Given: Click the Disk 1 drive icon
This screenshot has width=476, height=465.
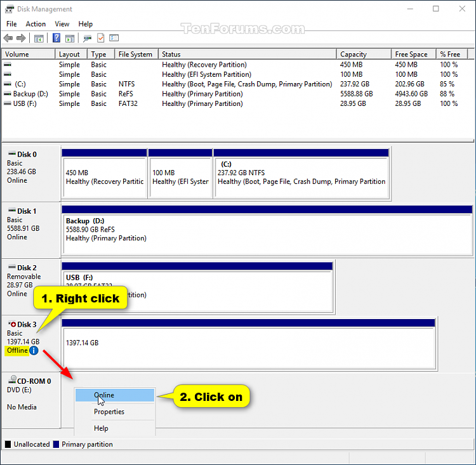Looking at the screenshot, I should [x=12, y=210].
